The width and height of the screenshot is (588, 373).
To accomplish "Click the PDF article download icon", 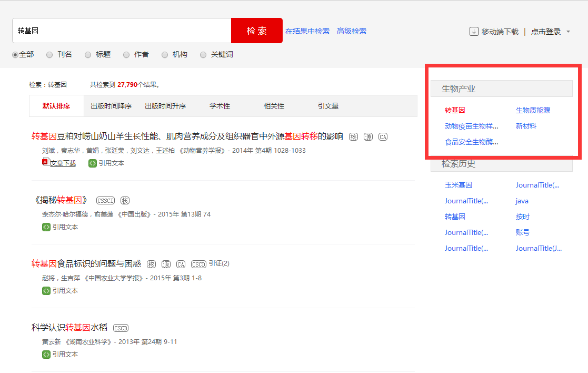I will point(45,162).
